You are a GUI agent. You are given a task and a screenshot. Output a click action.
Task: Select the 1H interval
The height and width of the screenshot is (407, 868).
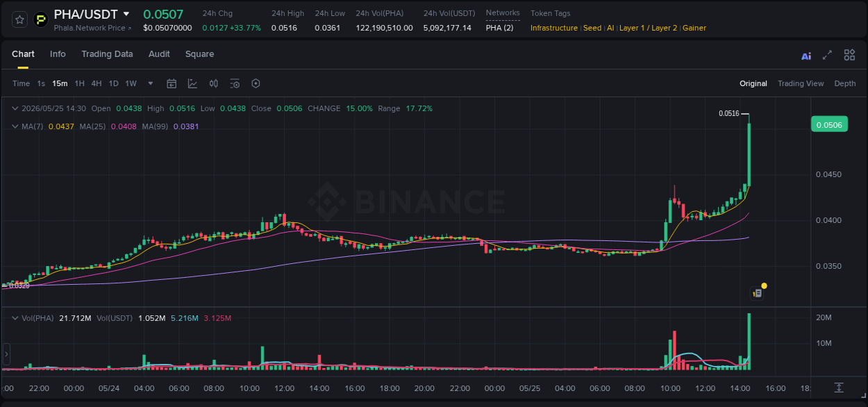[79, 83]
